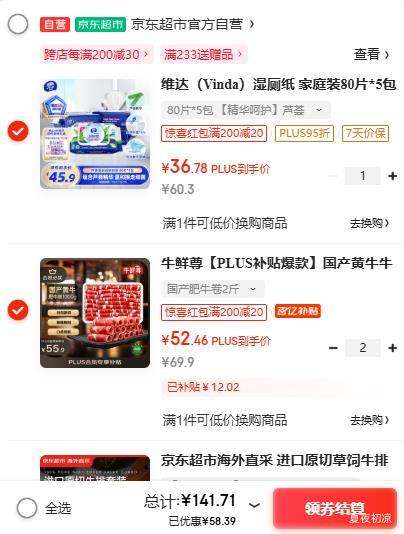Open 去换购 link under Vinda item
Screen dimensions: 404x534
(369, 223)
